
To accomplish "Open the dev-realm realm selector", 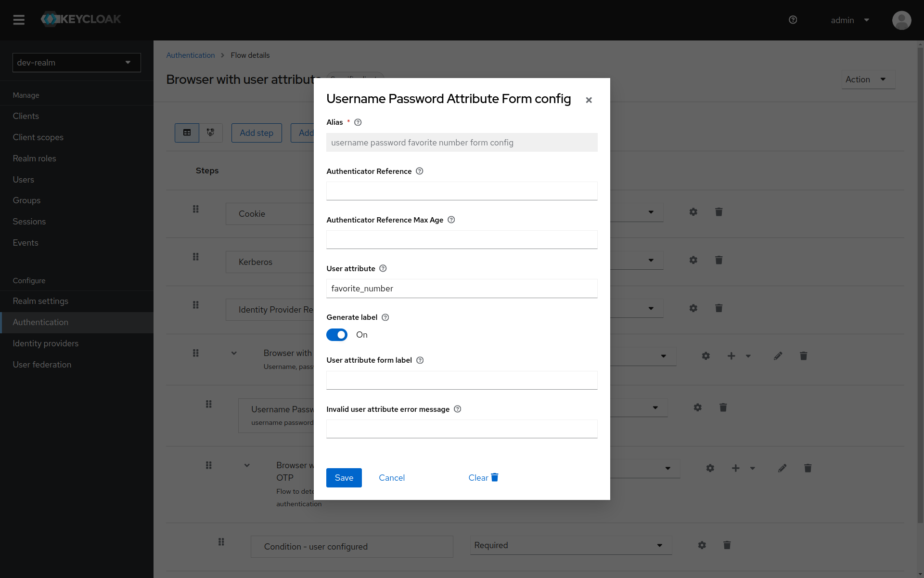I will [x=77, y=63].
